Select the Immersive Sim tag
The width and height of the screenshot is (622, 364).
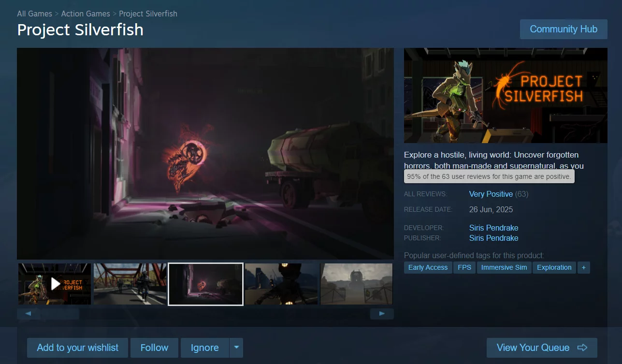[504, 267]
